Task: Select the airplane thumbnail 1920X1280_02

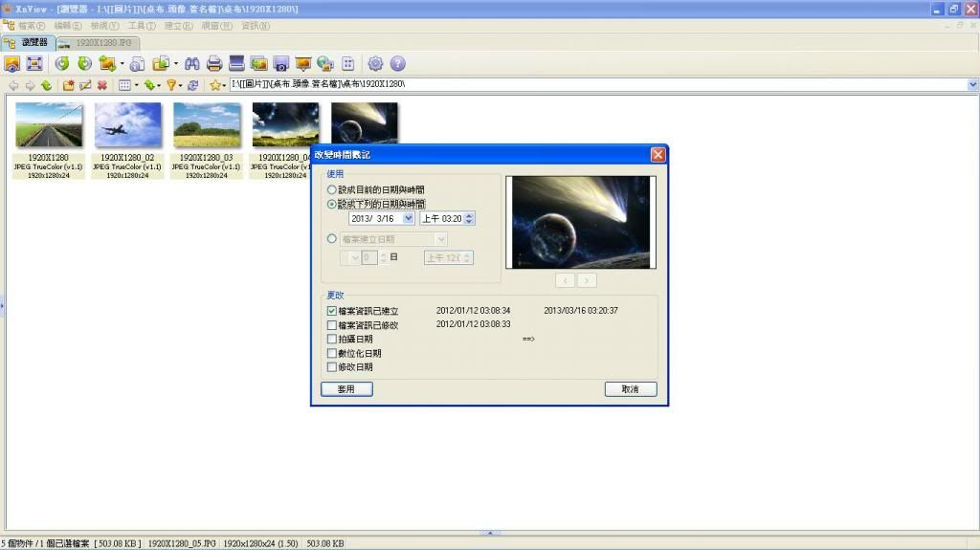Action: (127, 125)
